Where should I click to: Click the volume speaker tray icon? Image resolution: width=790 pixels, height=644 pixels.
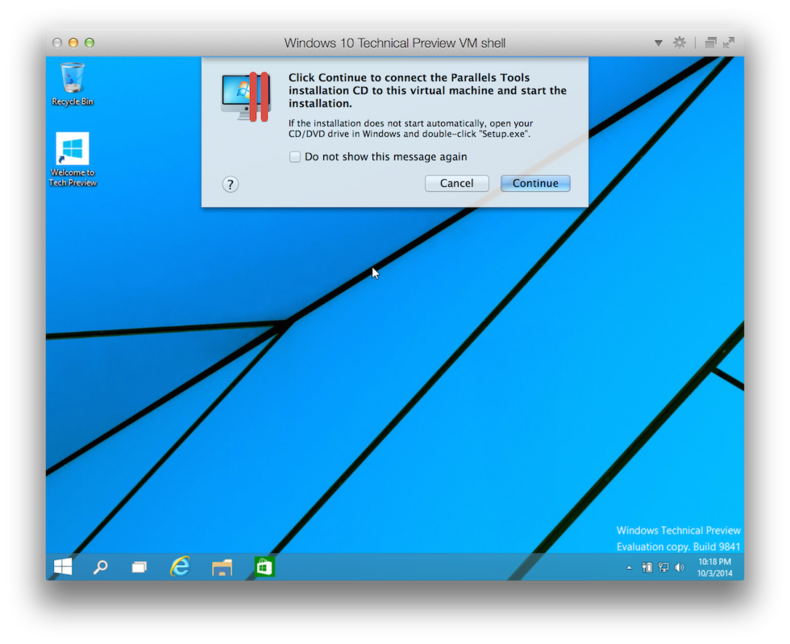coord(680,567)
